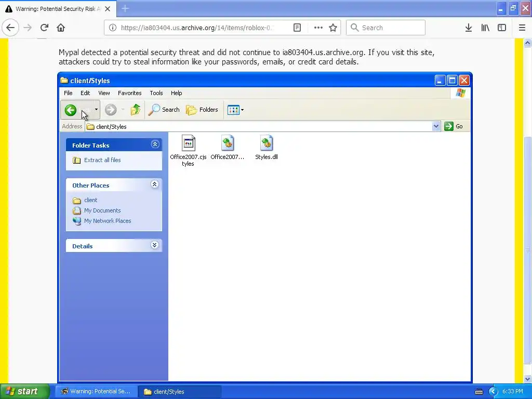The width and height of the screenshot is (532, 399).
Task: Open page actions three-dot menu
Action: 318,28
